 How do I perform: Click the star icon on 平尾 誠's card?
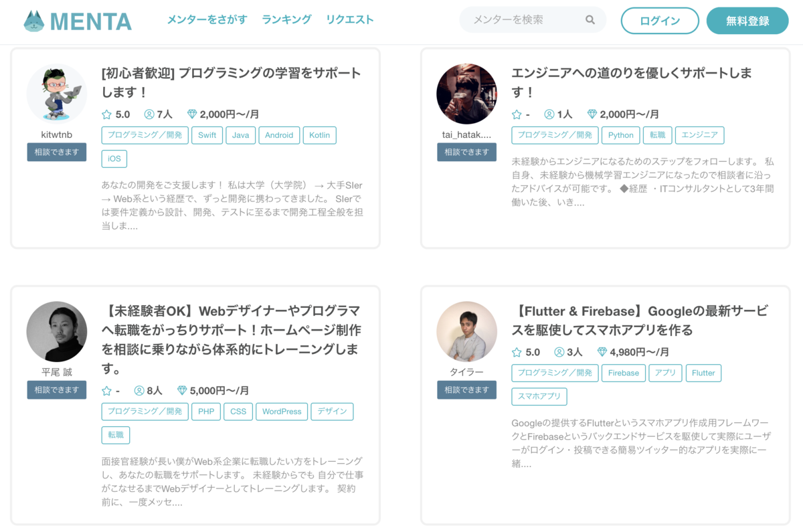point(106,390)
